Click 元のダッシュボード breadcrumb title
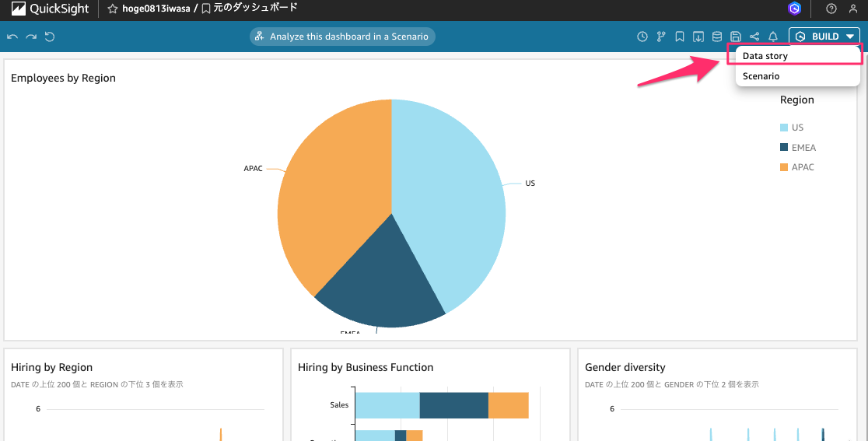Screen dimensions: 868x441 point(255,9)
